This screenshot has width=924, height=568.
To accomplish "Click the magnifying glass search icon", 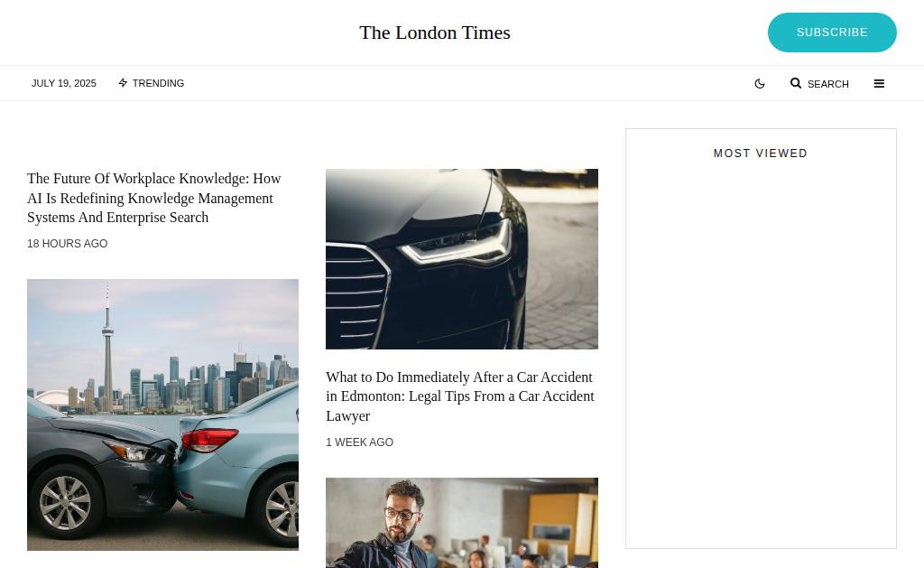I will 796,83.
